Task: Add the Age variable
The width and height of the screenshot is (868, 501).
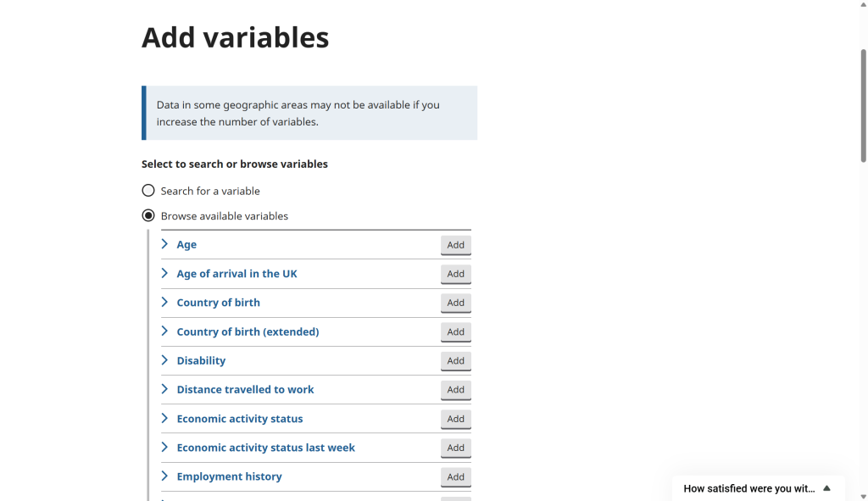Action: point(455,245)
